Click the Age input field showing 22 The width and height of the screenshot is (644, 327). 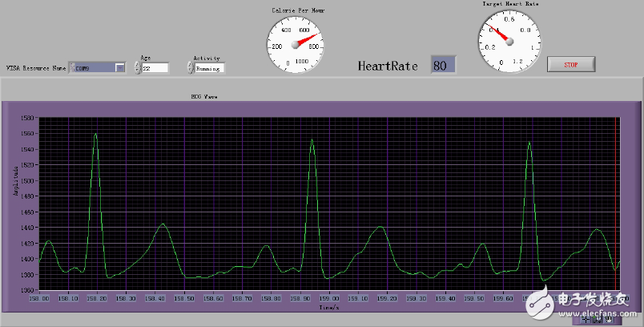155,68
